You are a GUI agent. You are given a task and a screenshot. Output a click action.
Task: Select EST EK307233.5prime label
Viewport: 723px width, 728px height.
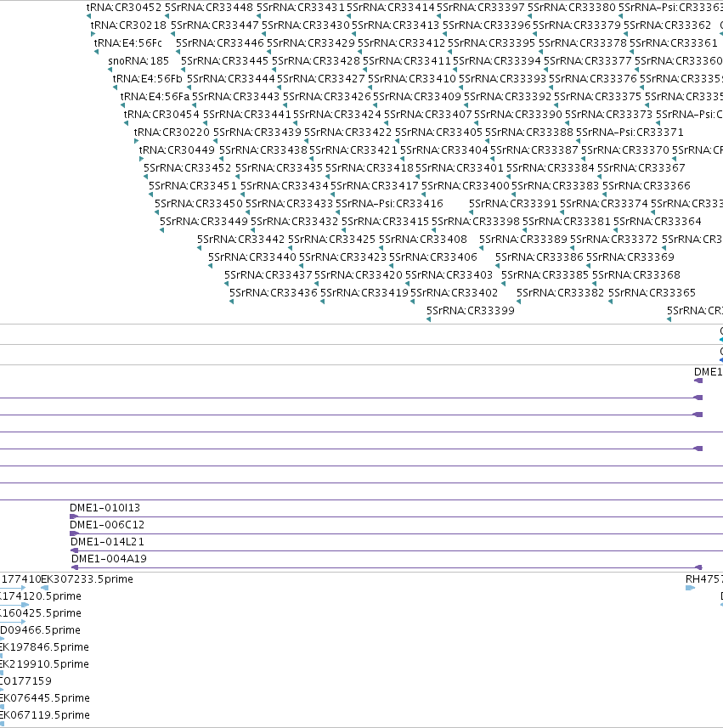[x=88, y=579]
